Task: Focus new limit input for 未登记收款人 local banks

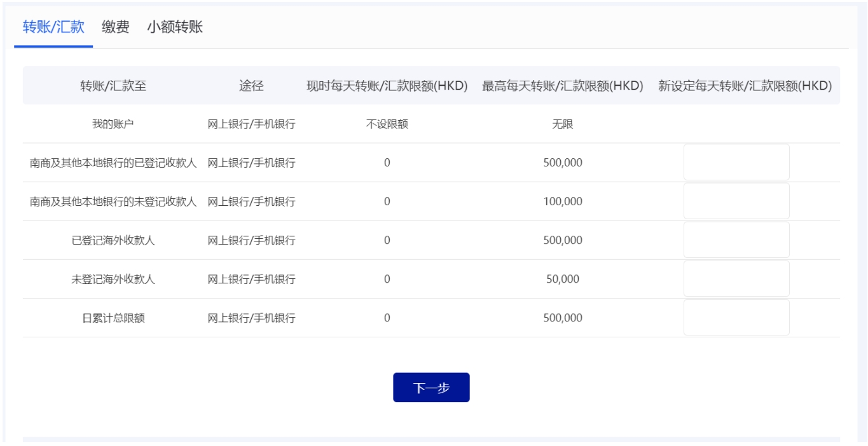Action: tap(736, 201)
